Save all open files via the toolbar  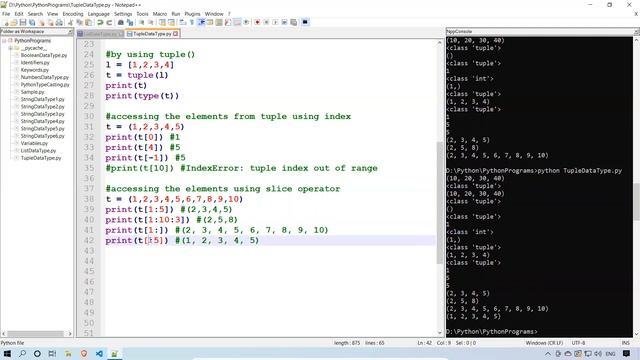tap(32, 22)
